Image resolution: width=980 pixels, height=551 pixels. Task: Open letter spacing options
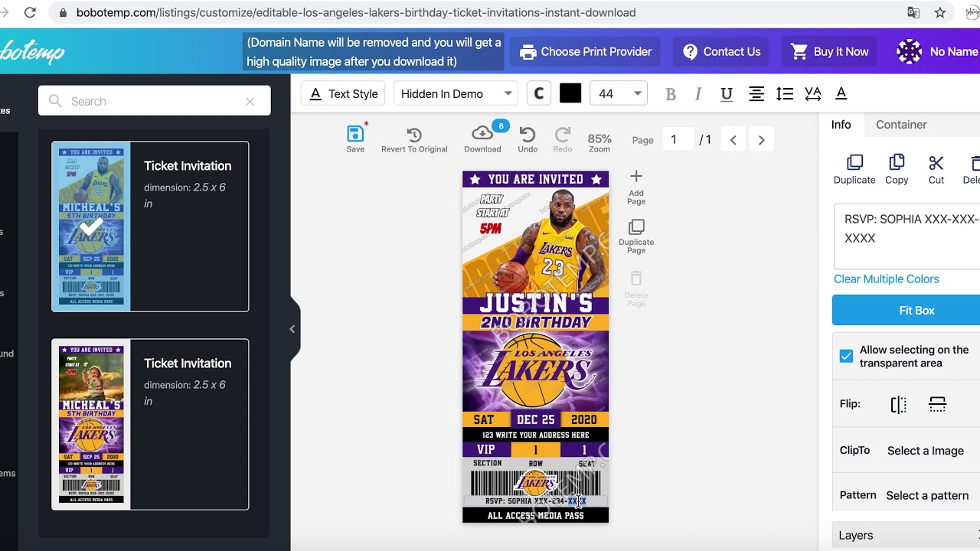coord(813,94)
